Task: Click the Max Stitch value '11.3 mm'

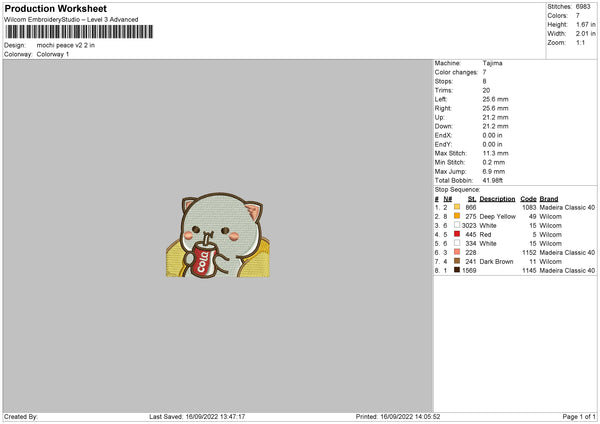Action: click(496, 153)
